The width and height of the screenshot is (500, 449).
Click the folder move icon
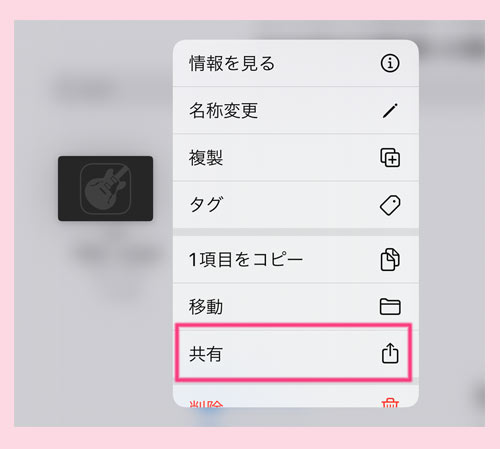click(x=390, y=306)
